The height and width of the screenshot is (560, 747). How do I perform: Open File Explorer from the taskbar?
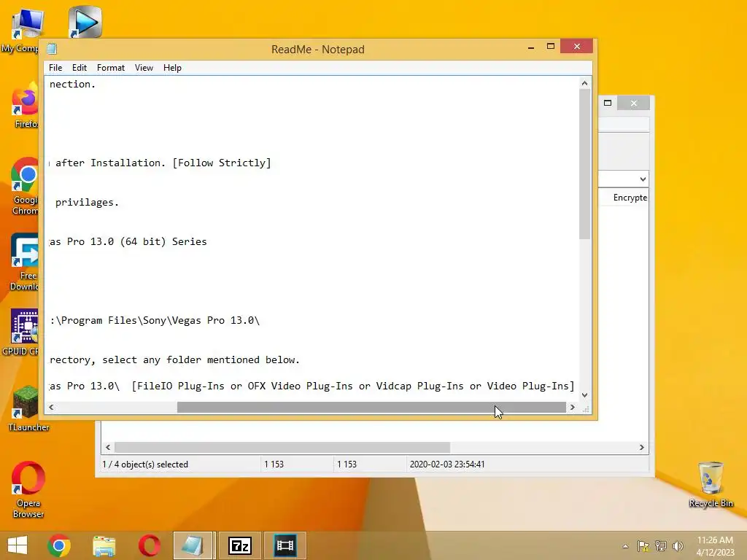point(104,545)
